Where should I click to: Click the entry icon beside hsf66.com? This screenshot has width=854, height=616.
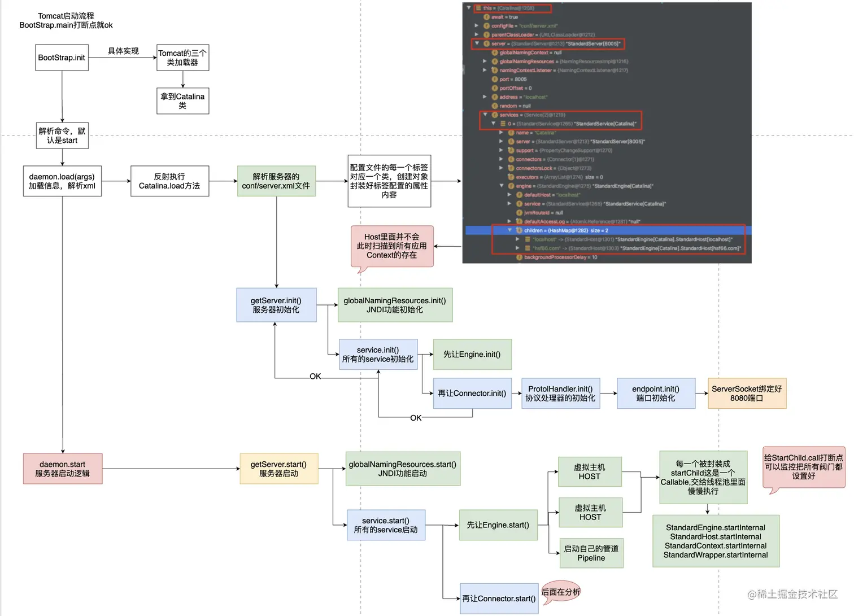pos(528,248)
